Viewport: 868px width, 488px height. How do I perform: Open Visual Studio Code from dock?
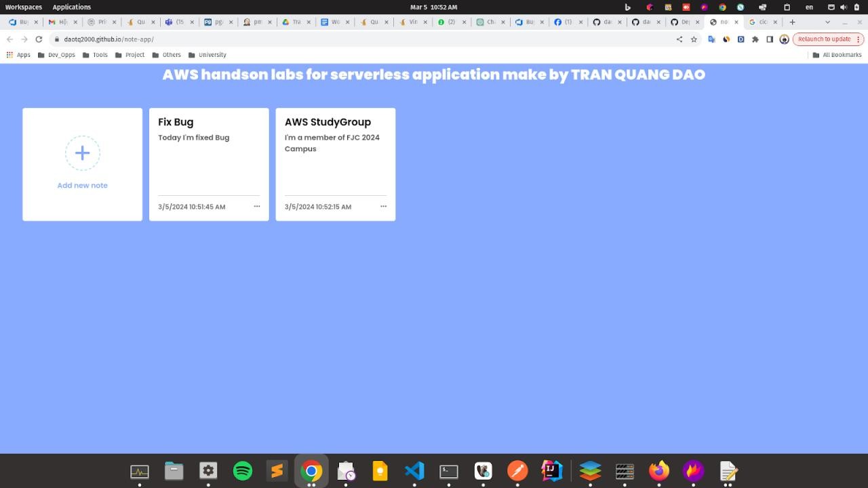point(414,470)
